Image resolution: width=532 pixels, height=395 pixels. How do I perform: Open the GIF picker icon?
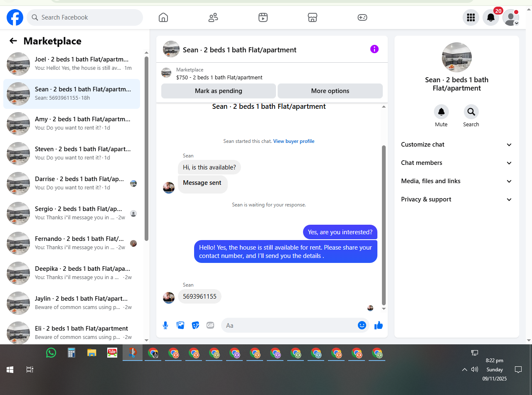click(210, 325)
